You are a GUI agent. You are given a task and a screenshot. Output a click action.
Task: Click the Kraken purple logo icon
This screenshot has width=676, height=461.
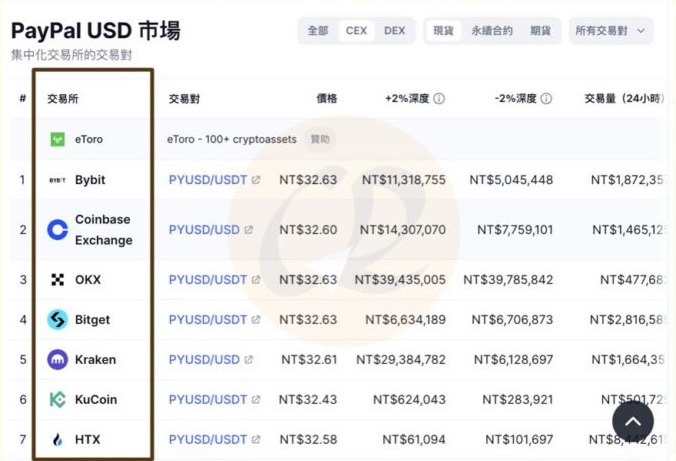[x=57, y=360]
